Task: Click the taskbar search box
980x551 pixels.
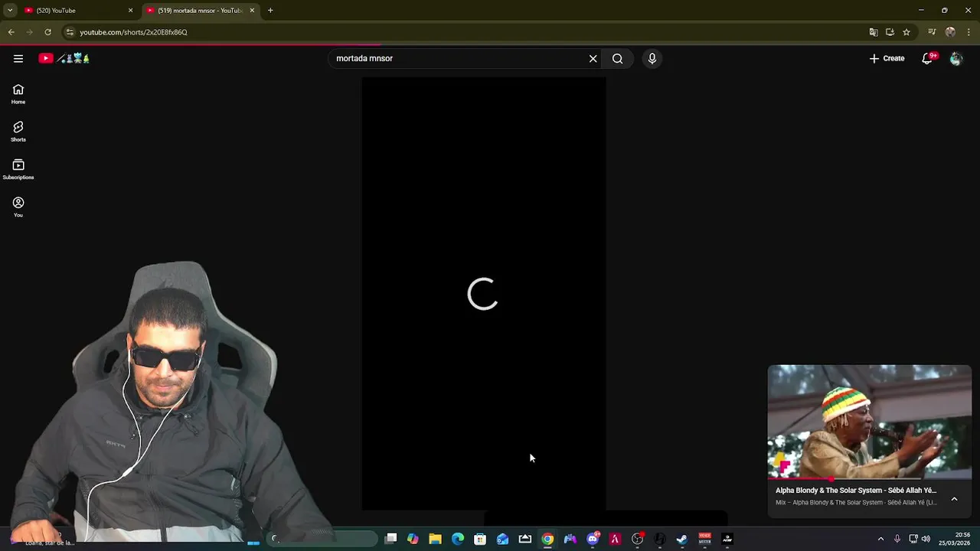Action: coord(323,539)
